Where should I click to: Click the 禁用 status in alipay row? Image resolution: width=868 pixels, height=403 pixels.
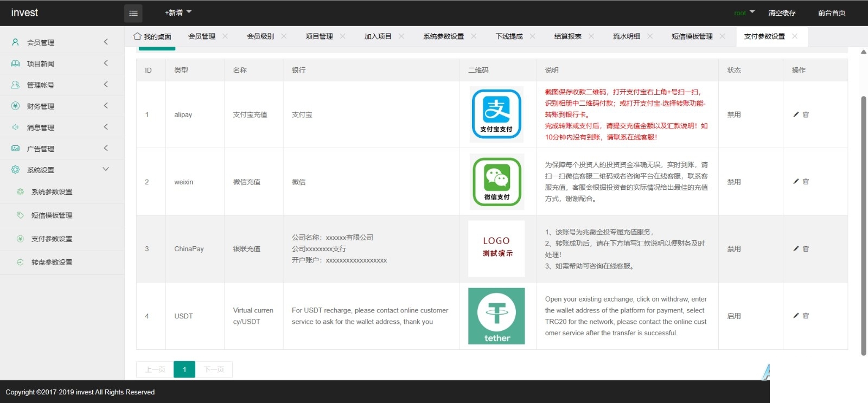(734, 114)
